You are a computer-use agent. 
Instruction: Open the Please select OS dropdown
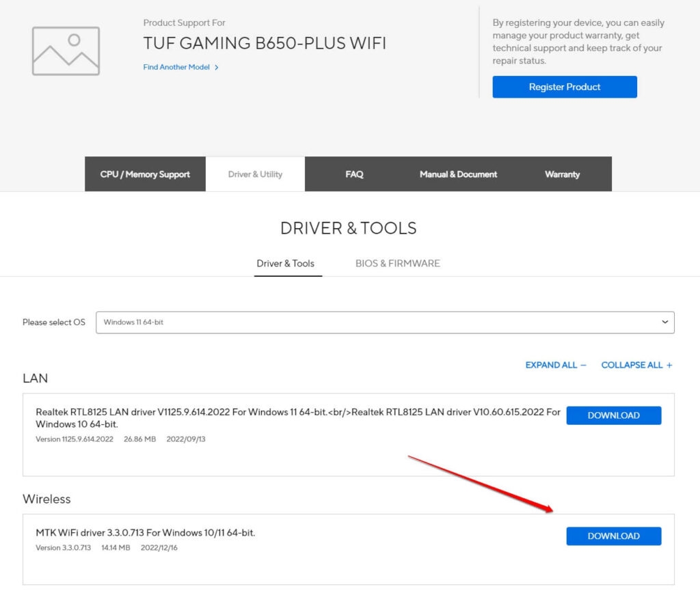385,322
